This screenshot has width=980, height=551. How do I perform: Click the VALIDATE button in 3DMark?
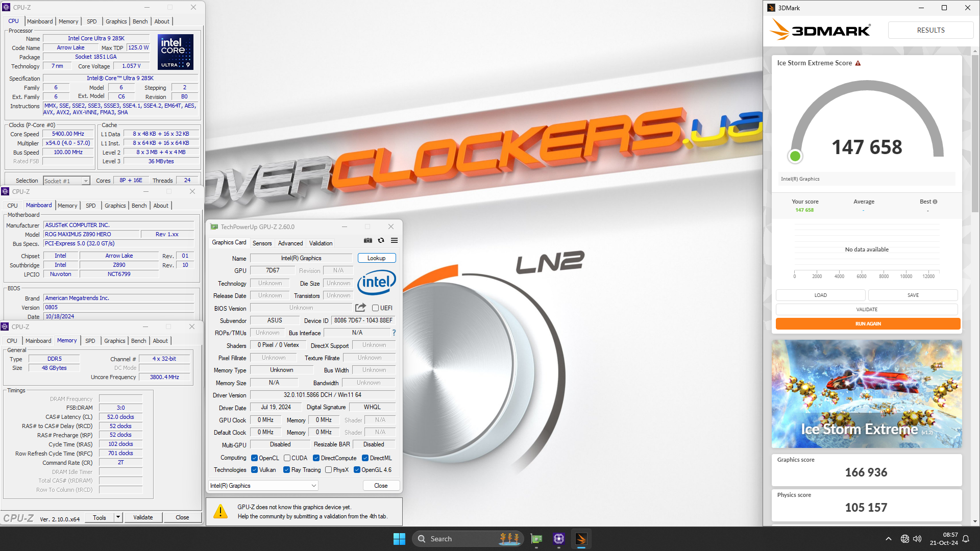pyautogui.click(x=868, y=309)
